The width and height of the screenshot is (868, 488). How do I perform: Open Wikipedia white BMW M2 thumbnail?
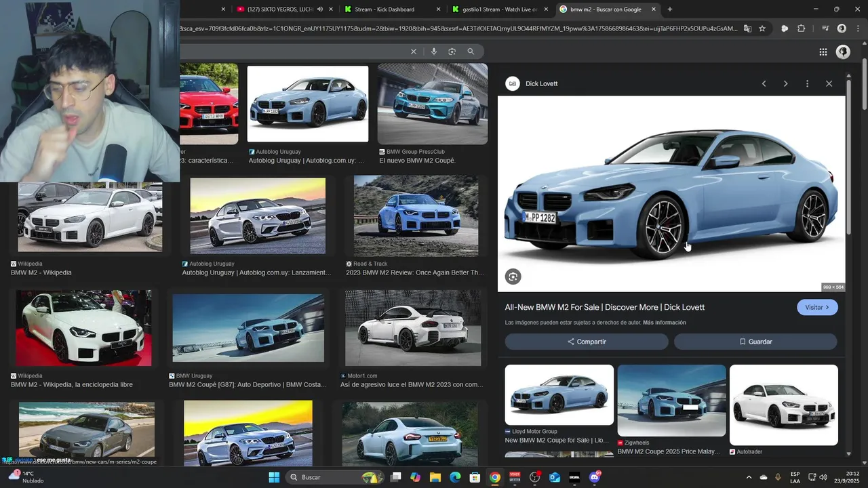point(90,217)
